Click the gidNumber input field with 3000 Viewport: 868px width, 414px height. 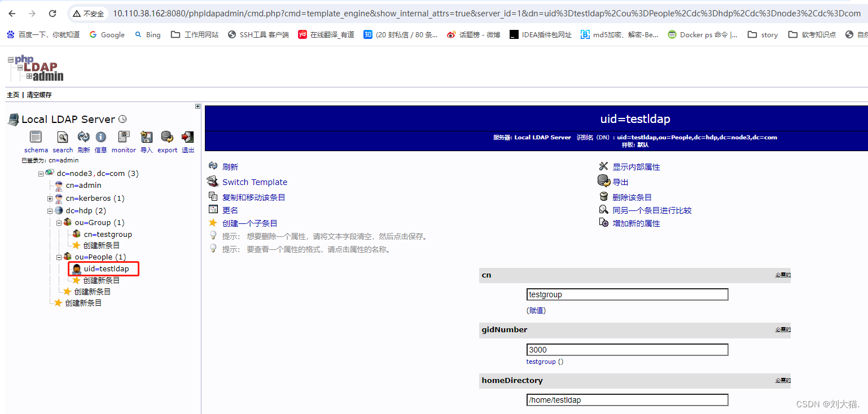coord(627,350)
